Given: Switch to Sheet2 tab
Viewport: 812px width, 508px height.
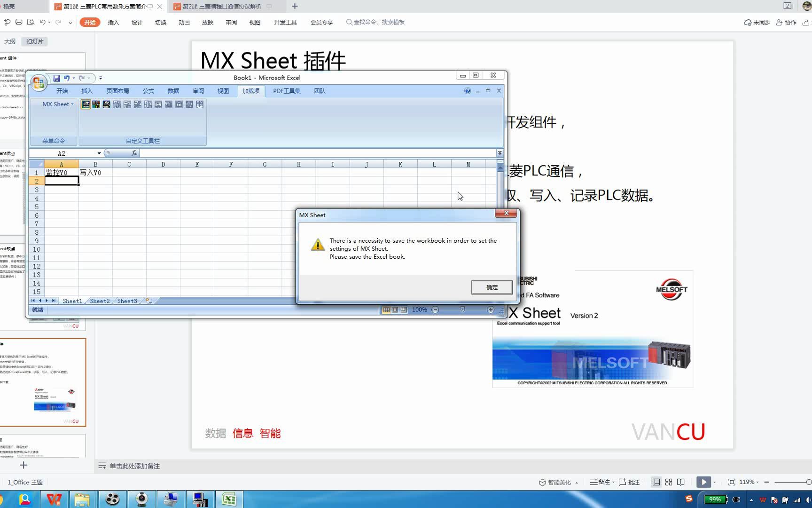Looking at the screenshot, I should 100,301.
